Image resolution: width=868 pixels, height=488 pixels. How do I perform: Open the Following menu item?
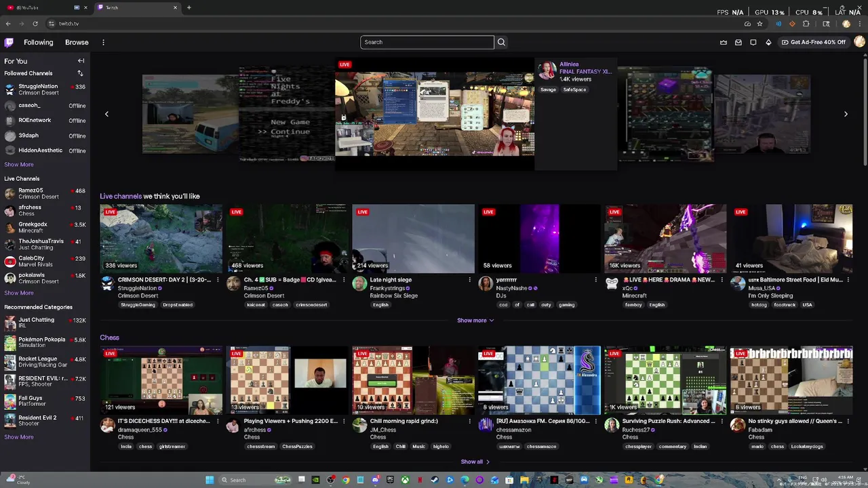[39, 42]
